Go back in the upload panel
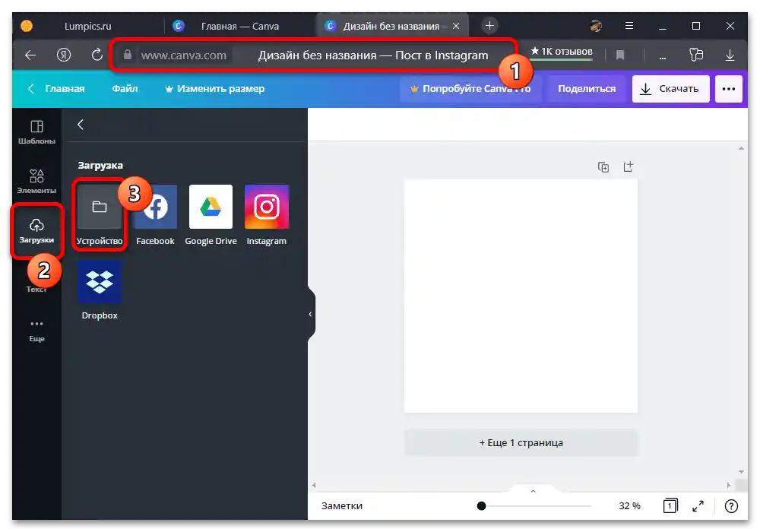This screenshot has height=532, width=760. 81,125
